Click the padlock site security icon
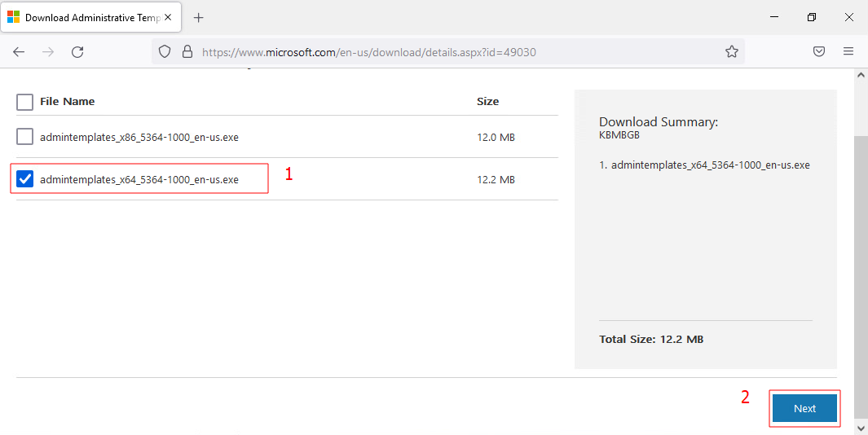Viewport: 868px width, 435px height. (187, 51)
